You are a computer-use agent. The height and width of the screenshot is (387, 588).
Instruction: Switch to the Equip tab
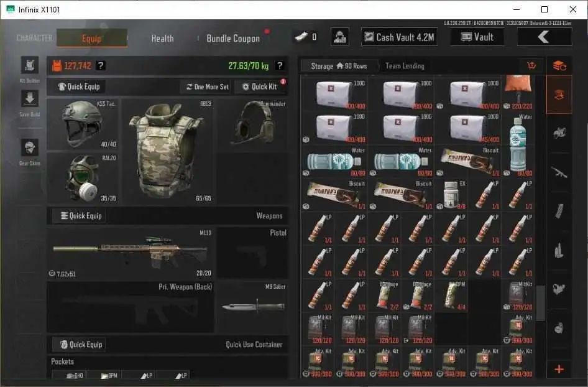coord(92,39)
